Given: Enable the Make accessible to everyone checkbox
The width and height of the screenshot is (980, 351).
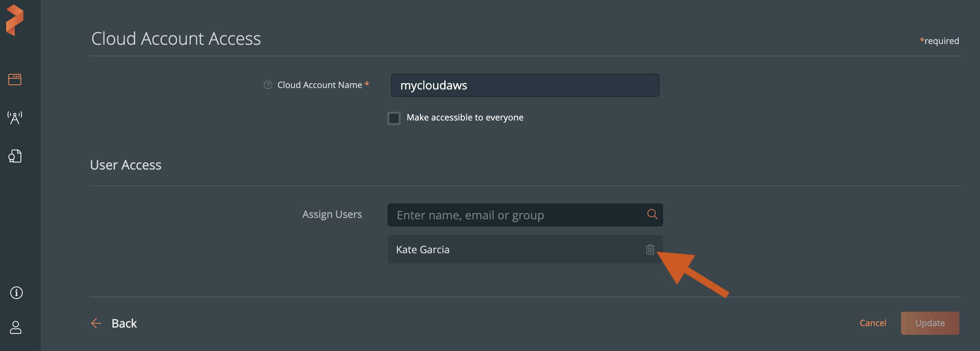Looking at the screenshot, I should (x=394, y=118).
